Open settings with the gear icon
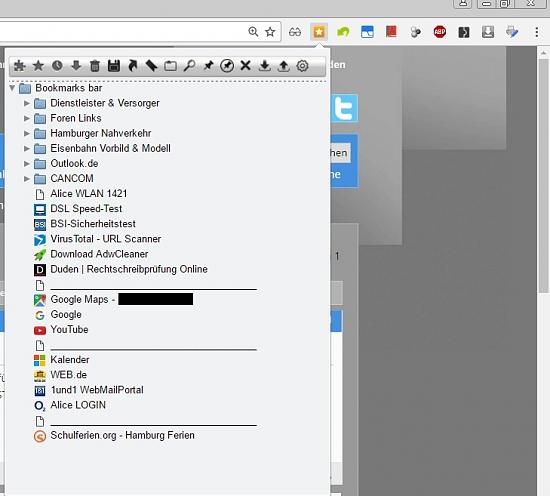 [x=302, y=66]
